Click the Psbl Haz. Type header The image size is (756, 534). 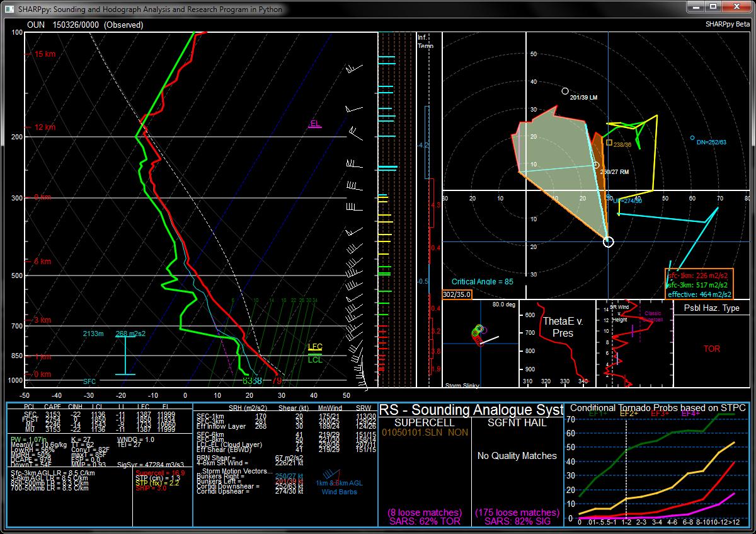pyautogui.click(x=711, y=308)
